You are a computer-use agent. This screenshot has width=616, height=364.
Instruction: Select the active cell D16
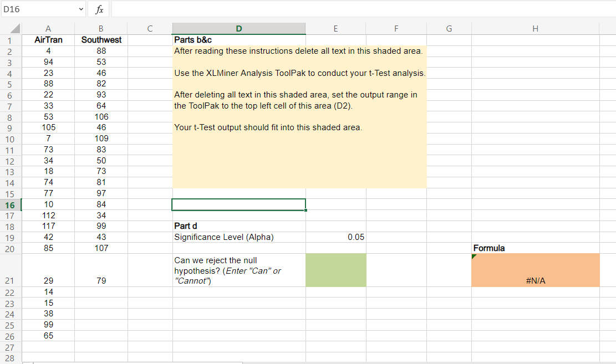(x=239, y=204)
